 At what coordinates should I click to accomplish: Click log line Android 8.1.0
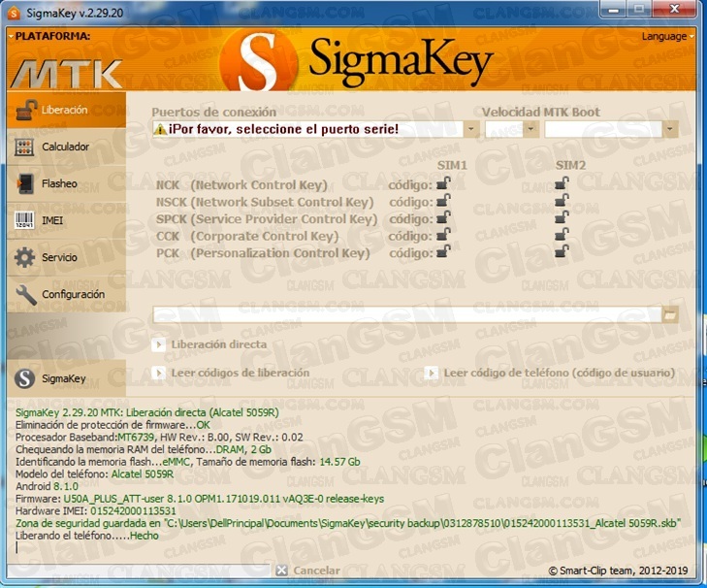coord(47,486)
